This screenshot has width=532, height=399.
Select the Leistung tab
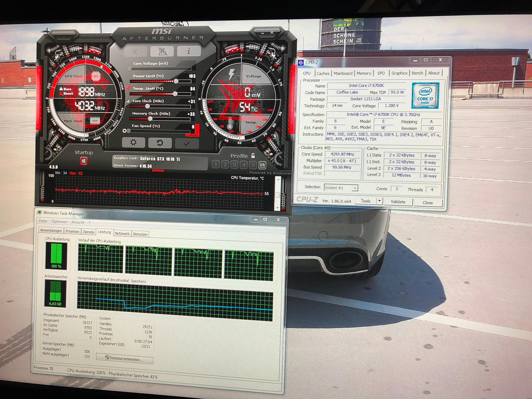pyautogui.click(x=104, y=232)
